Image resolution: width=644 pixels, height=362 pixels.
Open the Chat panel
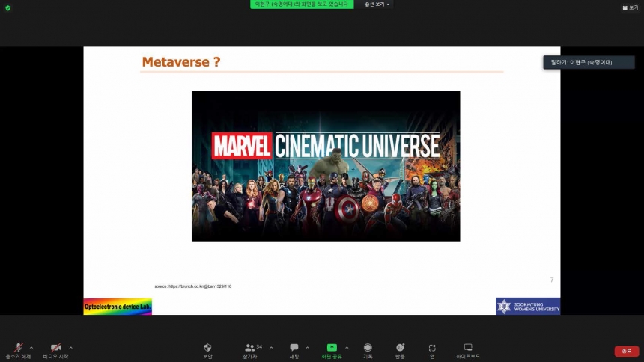[x=294, y=351]
